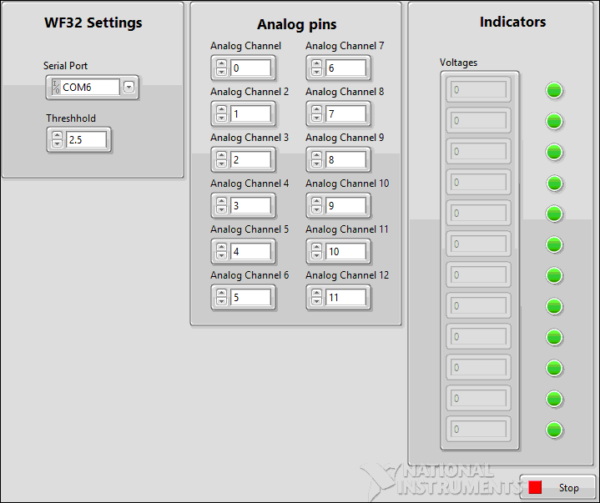The image size is (600, 503).
Task: Select the Threshold value field showing 2.5
Action: coord(87,140)
